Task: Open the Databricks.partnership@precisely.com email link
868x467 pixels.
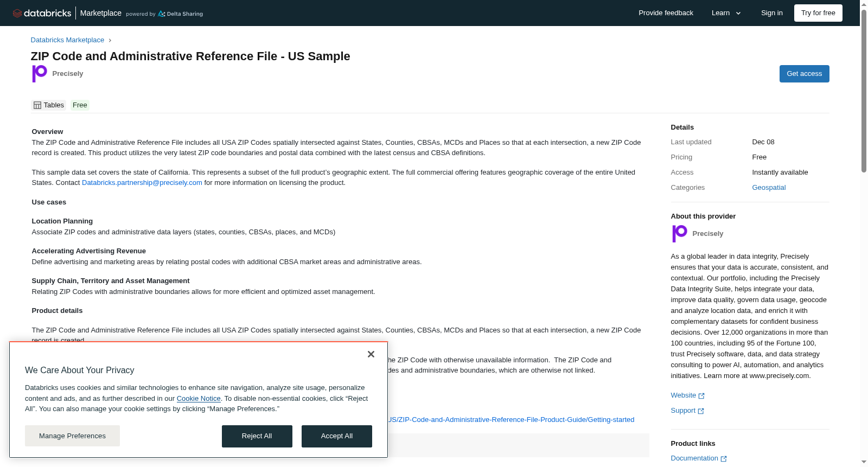Action: [x=142, y=183]
